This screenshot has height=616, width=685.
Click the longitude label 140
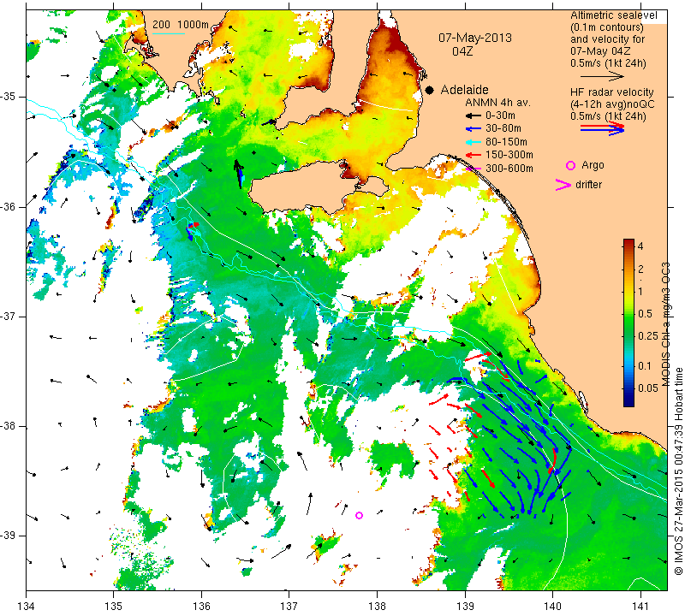[552, 607]
